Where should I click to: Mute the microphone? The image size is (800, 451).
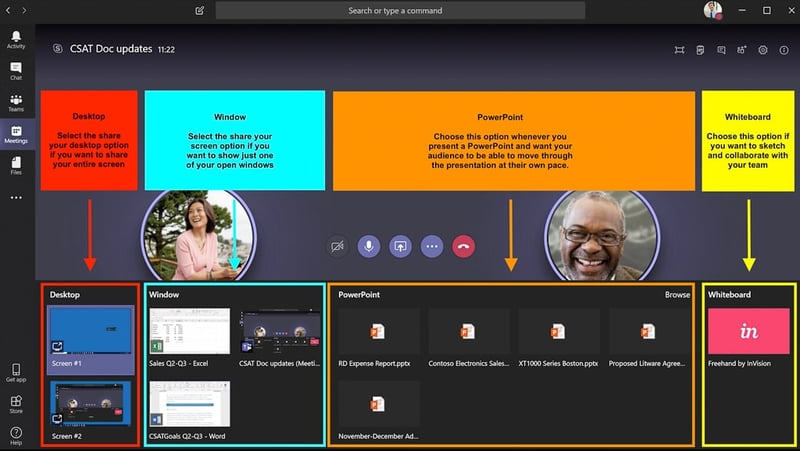tap(369, 246)
